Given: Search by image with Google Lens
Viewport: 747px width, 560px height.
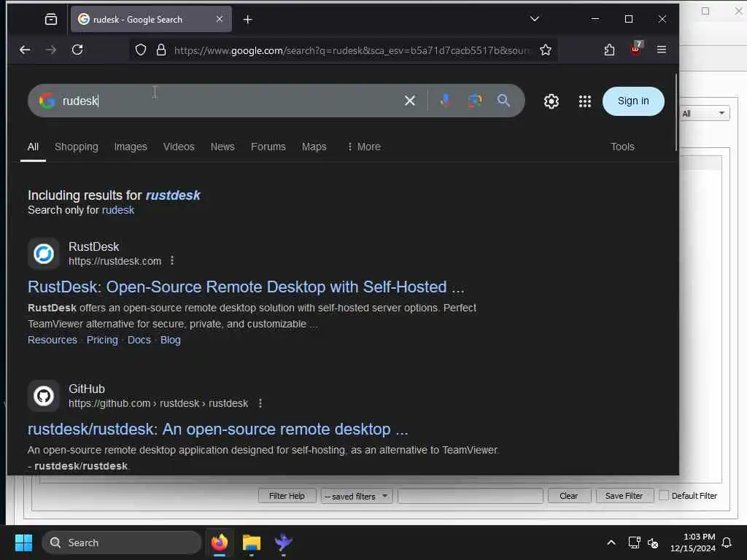Looking at the screenshot, I should coord(474,101).
